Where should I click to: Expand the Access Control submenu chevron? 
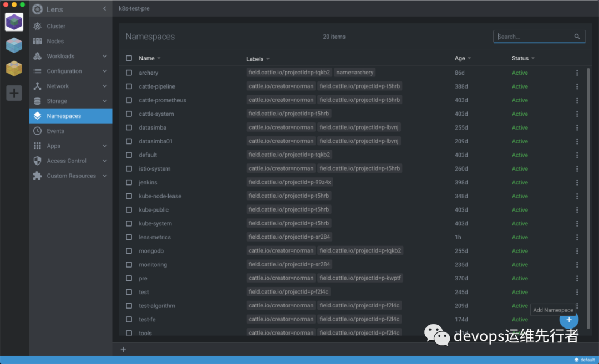(105, 161)
